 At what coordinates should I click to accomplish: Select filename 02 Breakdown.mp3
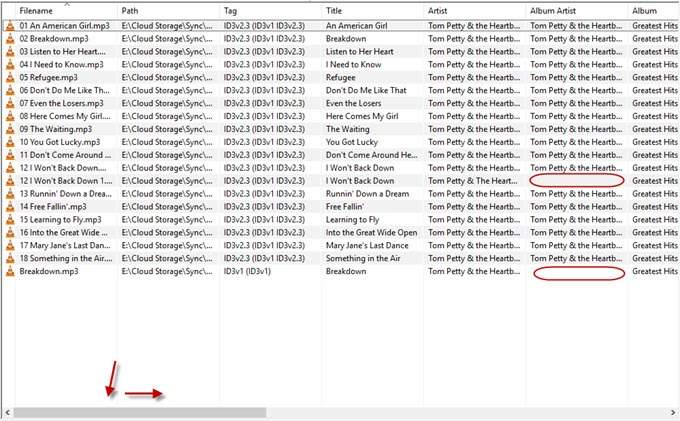tap(54, 39)
